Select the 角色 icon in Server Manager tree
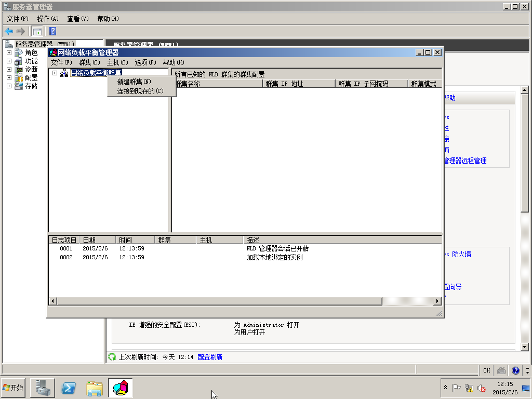The width and height of the screenshot is (532, 399). pyautogui.click(x=19, y=52)
